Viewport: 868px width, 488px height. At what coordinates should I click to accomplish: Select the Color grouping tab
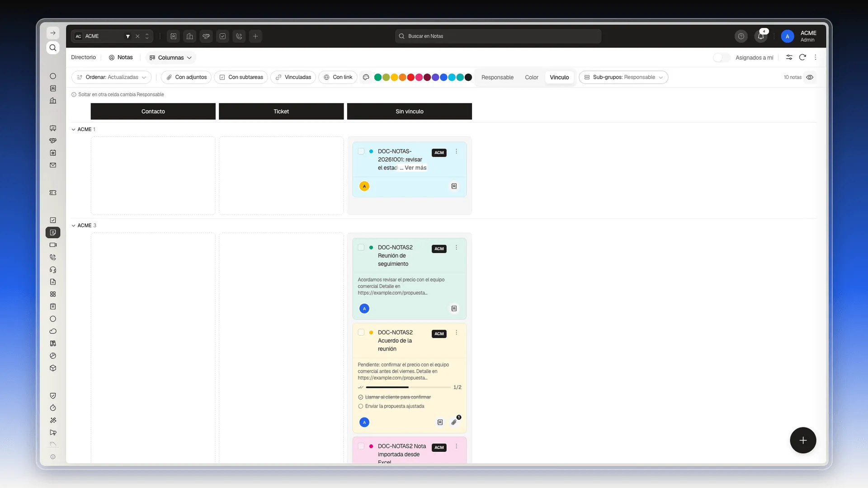532,77
